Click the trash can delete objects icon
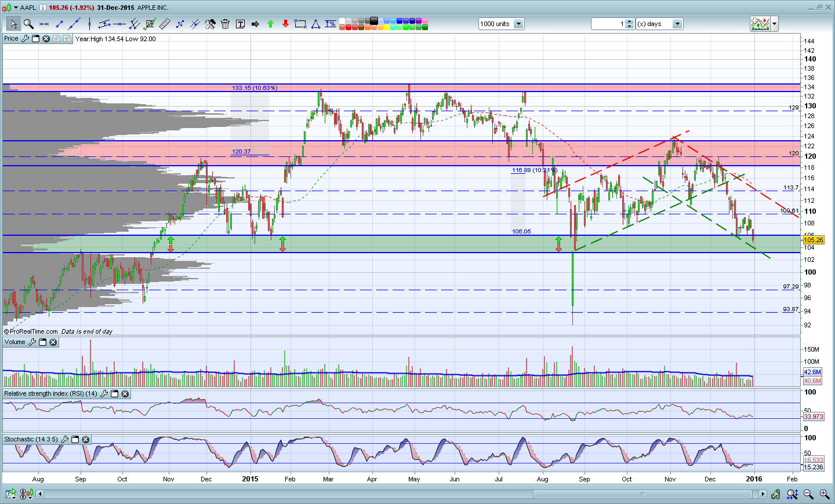The width and height of the screenshot is (835, 504). 225,24
